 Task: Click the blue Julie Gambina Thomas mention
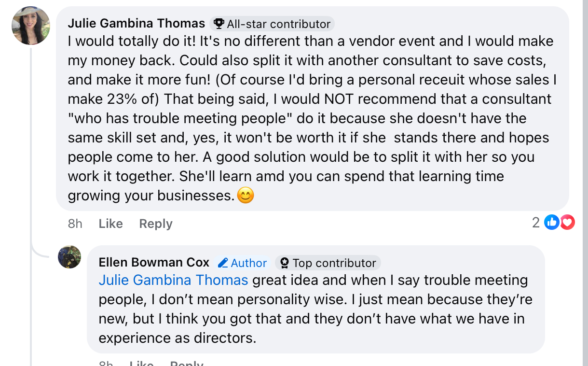pos(173,280)
